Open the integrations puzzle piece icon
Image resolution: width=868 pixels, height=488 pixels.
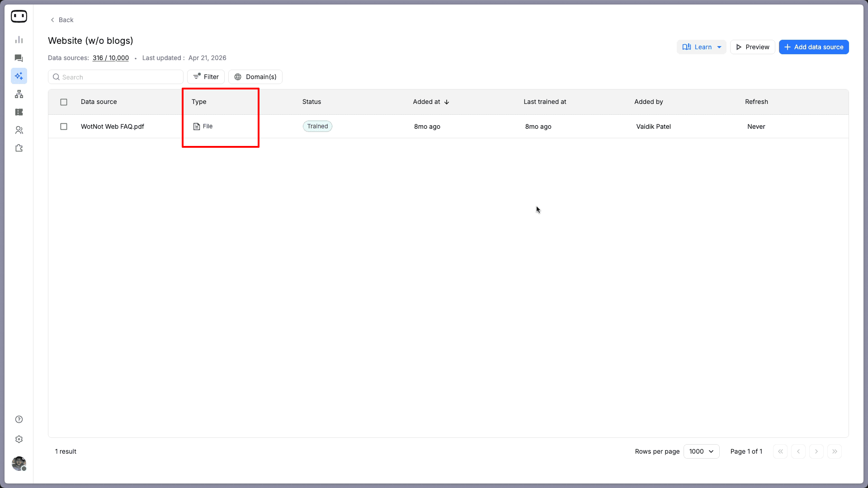click(x=19, y=148)
